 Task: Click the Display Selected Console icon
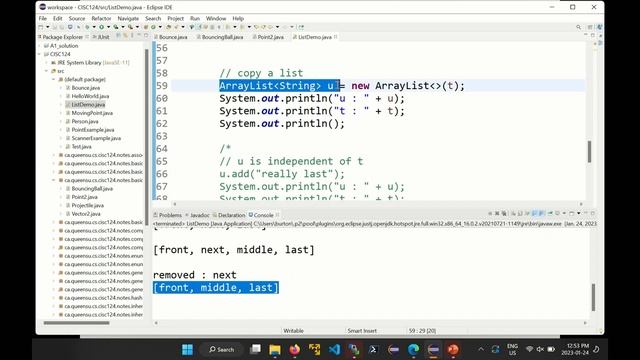[557, 213]
